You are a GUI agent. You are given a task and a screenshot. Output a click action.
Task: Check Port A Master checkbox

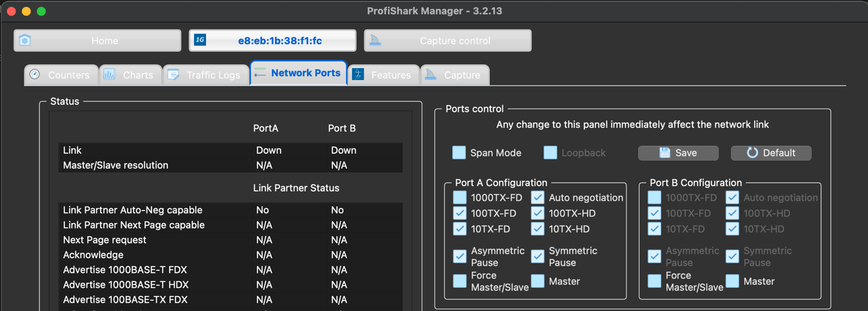tap(538, 281)
